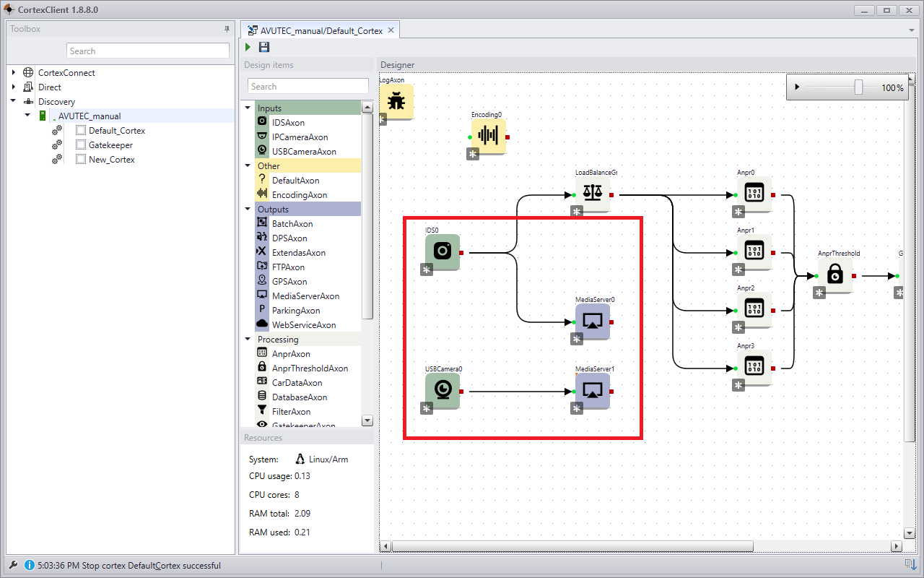
Task: Select the LoadBalance scales node
Action: (x=593, y=194)
